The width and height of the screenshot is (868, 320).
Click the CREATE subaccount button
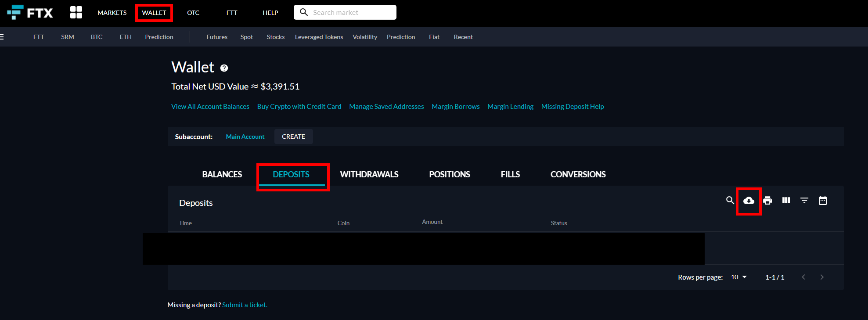pos(293,137)
